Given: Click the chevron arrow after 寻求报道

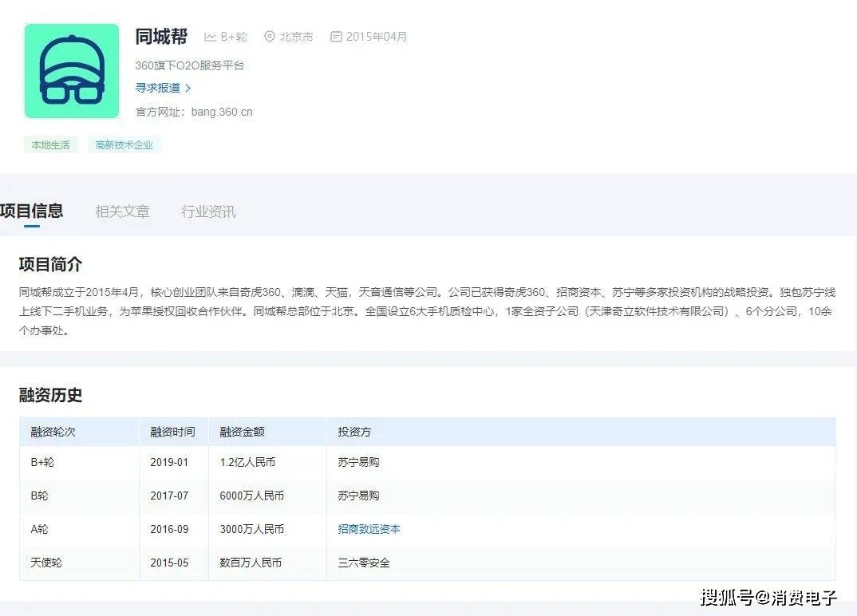Looking at the screenshot, I should (x=188, y=88).
